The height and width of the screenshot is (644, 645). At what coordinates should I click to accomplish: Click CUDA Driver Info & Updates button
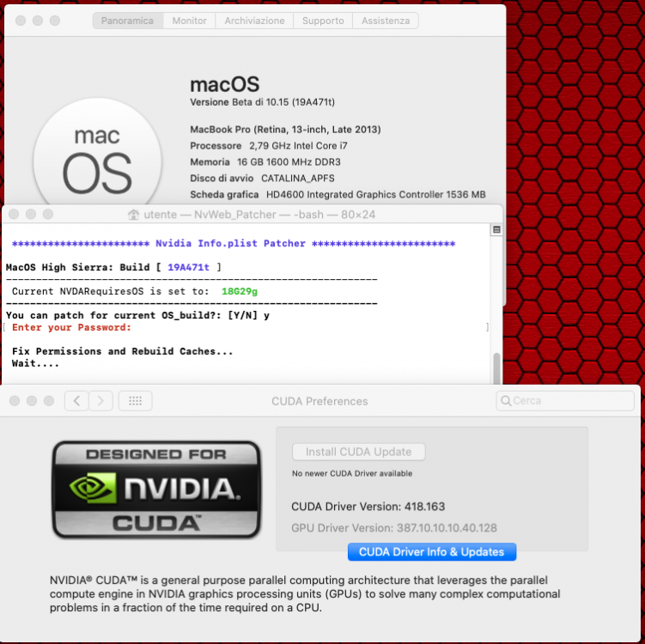point(432,552)
